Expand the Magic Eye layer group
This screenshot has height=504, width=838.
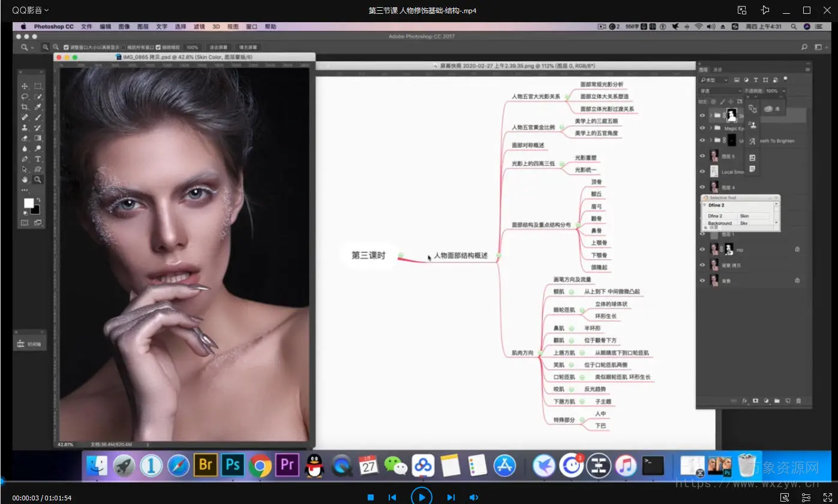click(x=710, y=128)
